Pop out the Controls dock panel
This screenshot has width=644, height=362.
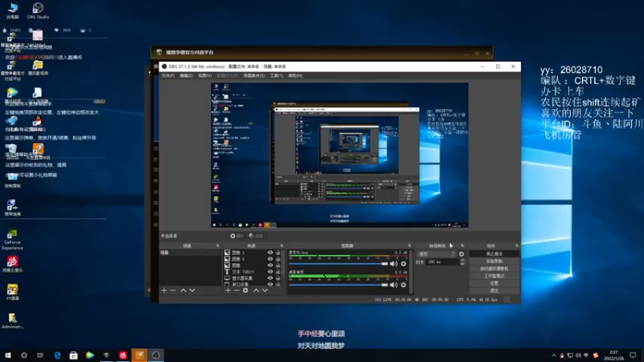tap(516, 245)
